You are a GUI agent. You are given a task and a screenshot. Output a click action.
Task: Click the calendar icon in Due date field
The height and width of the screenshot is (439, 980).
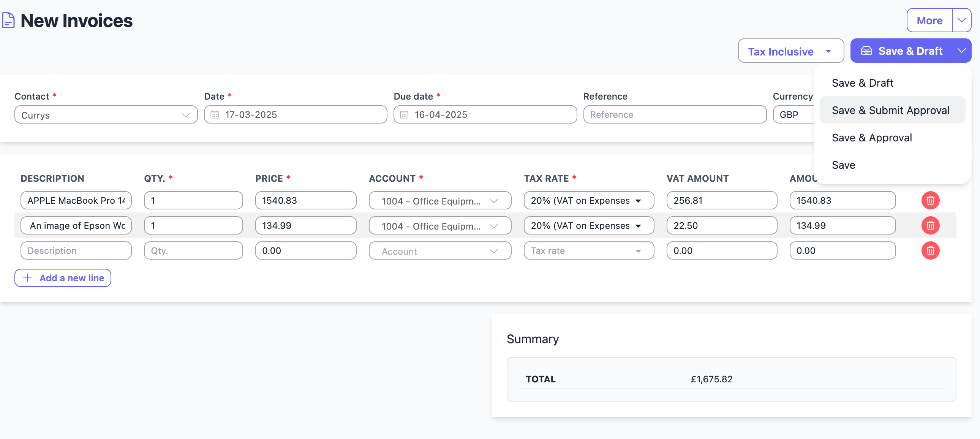404,115
